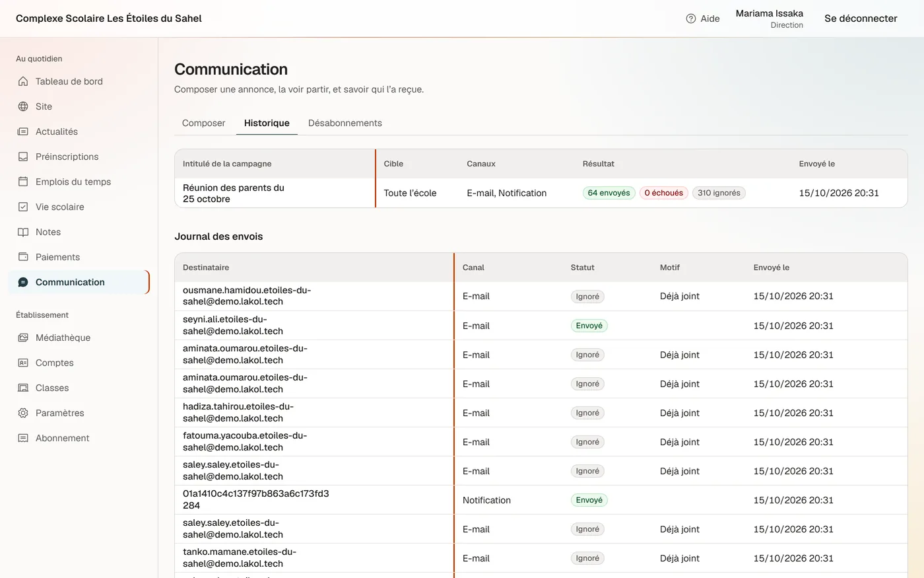The width and height of the screenshot is (924, 578).
Task: Click the Abonnement icon in sidebar
Action: [23, 438]
